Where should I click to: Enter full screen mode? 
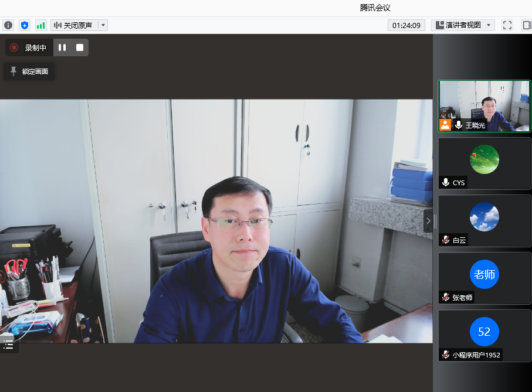tap(508, 25)
